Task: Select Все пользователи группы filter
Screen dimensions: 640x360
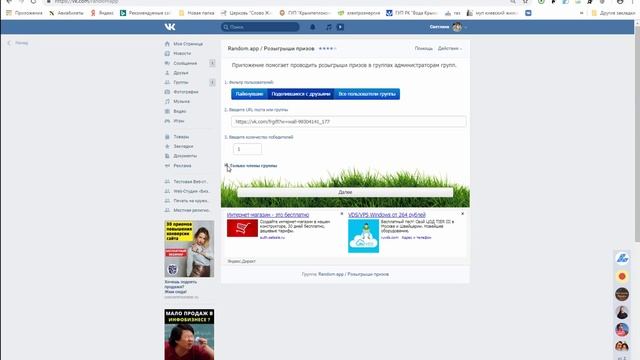Action: 367,94
